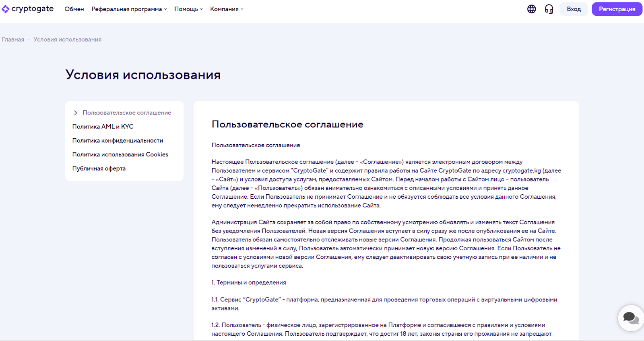The width and height of the screenshot is (644, 341).
Task: Open the Публичная оферта section
Action: click(99, 168)
